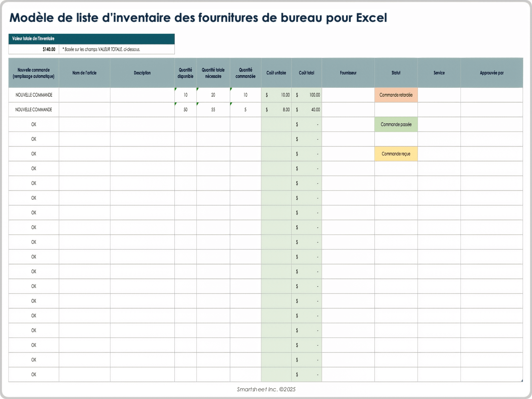Click the 'Coût unitaire' column header

click(x=276, y=73)
